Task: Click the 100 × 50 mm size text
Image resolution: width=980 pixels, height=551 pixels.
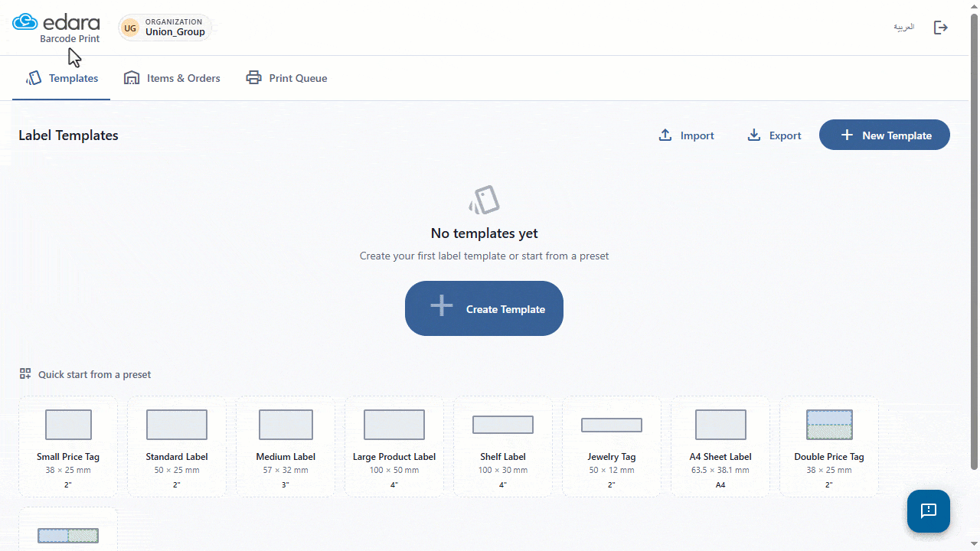Action: click(x=394, y=470)
